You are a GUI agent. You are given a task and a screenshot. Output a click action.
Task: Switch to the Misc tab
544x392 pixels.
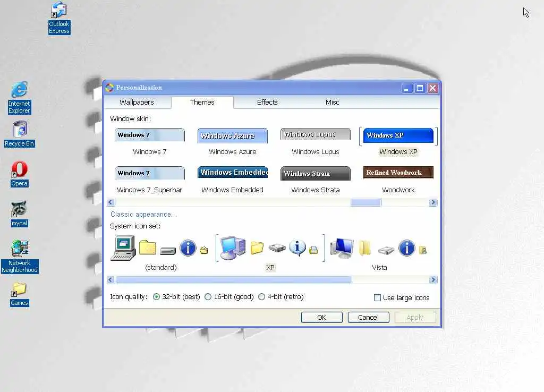(333, 103)
